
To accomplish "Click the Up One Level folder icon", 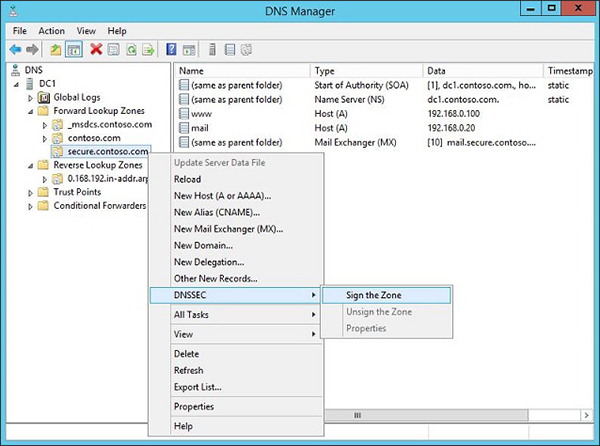I will click(56, 48).
